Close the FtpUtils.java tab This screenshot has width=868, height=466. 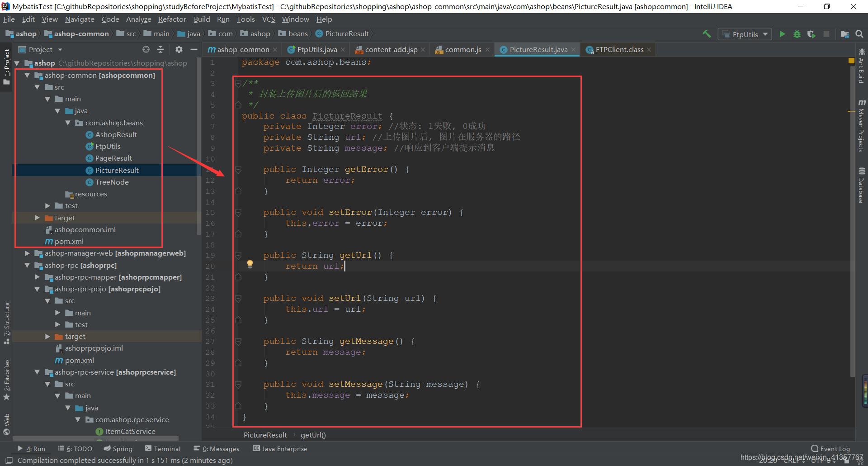click(343, 50)
